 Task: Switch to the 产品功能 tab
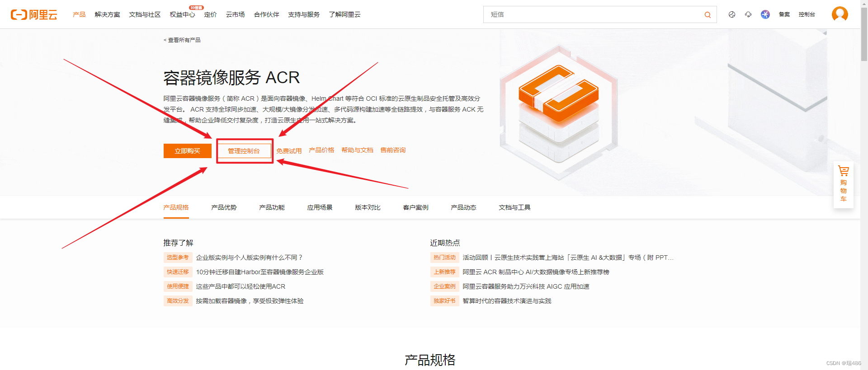pyautogui.click(x=272, y=207)
